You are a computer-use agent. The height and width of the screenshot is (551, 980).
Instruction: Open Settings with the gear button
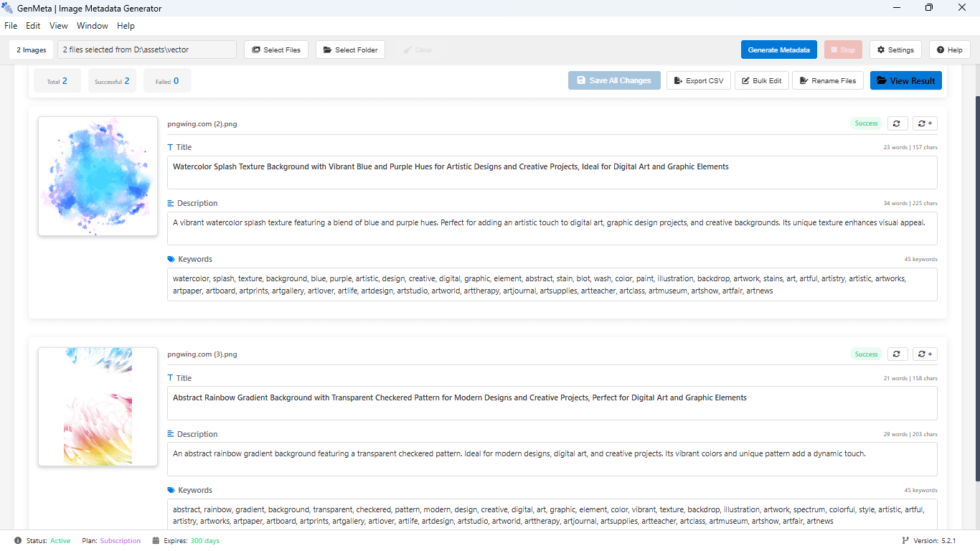point(895,50)
